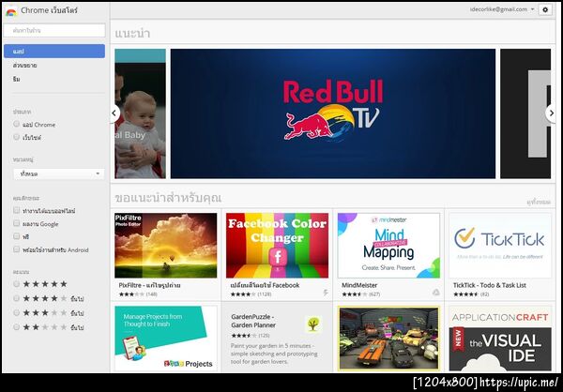Go to previous featured banner

(114, 113)
